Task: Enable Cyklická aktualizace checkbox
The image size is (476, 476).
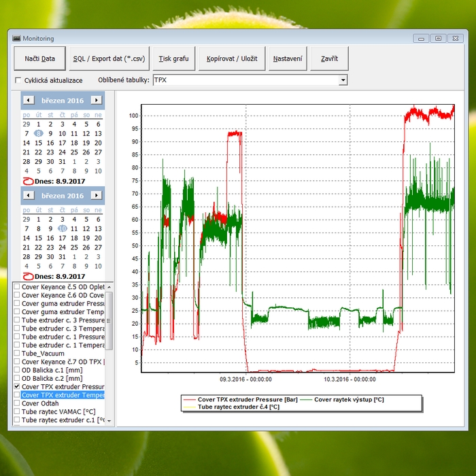Action: (18, 80)
